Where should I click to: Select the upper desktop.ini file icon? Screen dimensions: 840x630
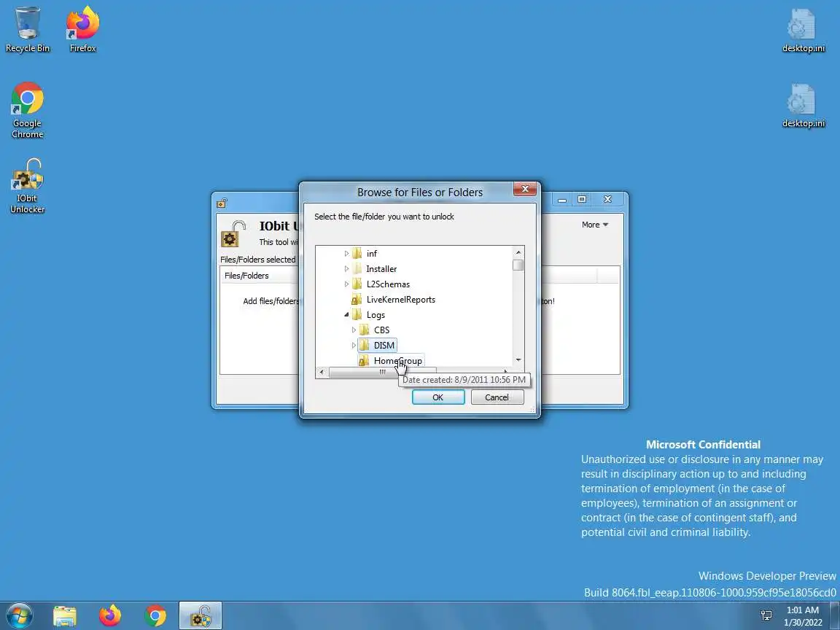803,31
